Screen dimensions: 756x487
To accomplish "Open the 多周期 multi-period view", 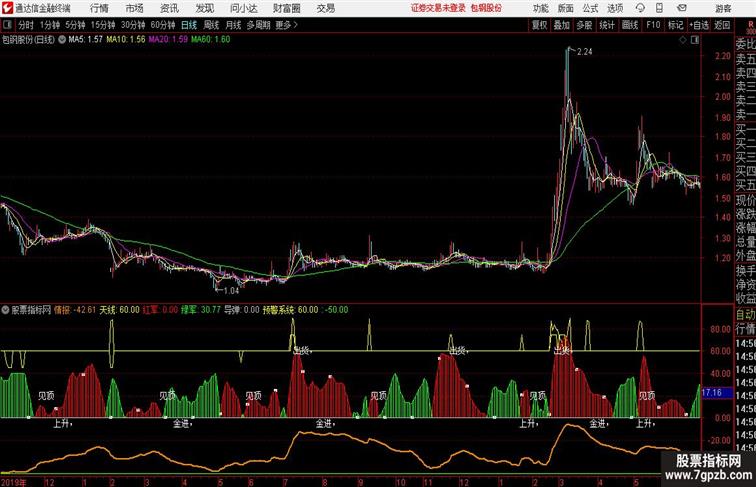I will tap(258, 25).
